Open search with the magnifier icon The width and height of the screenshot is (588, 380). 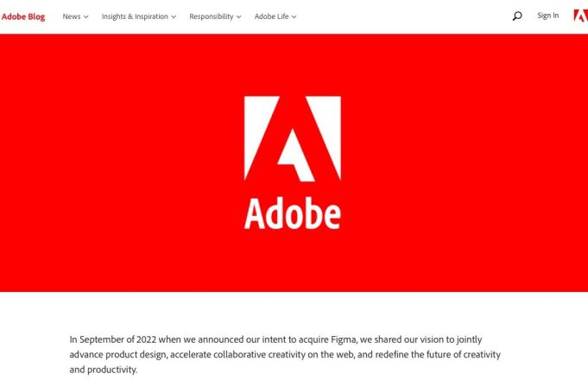click(x=517, y=16)
